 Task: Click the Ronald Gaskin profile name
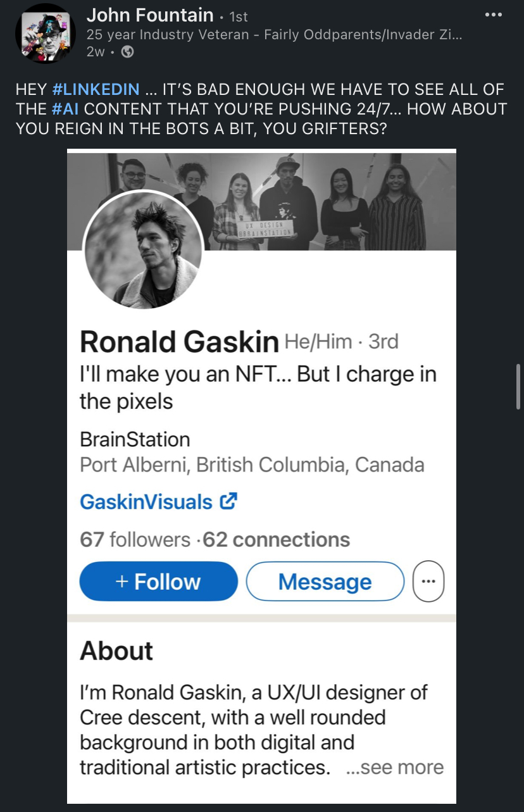pyautogui.click(x=179, y=342)
